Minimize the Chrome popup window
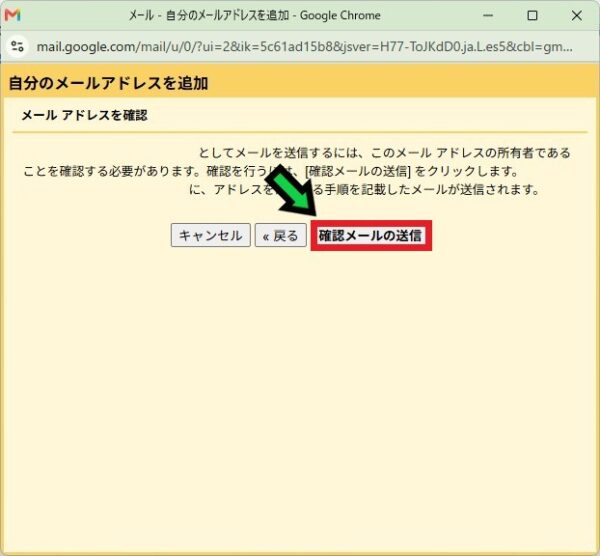This screenshot has height=556, width=600. click(x=488, y=15)
